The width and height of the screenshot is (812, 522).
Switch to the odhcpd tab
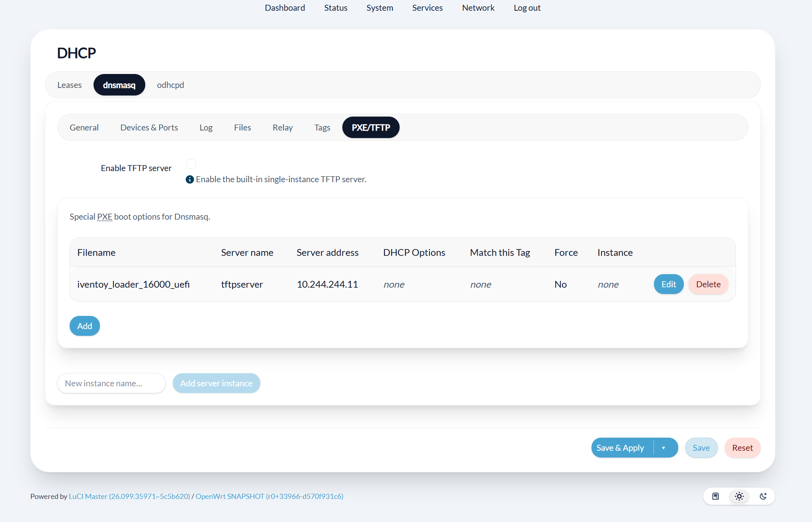pos(170,85)
